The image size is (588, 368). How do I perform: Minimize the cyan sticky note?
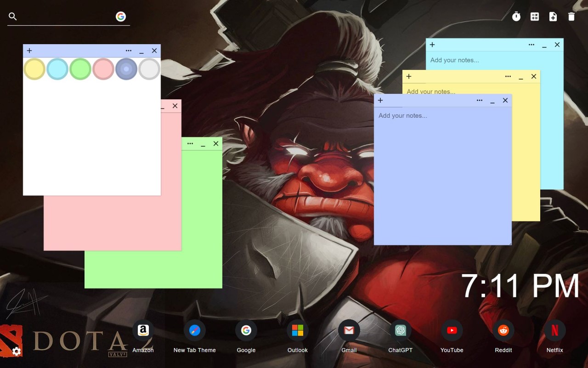pyautogui.click(x=544, y=45)
